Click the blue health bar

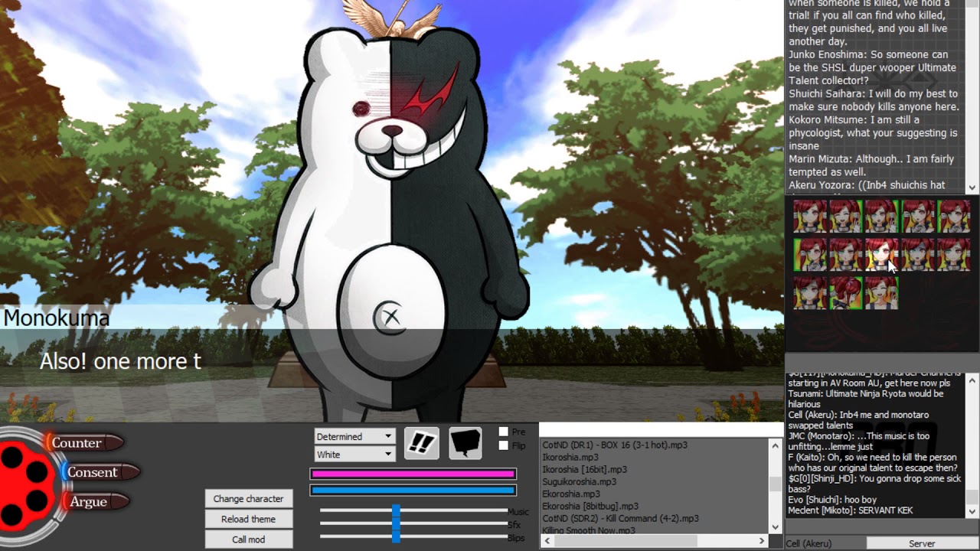pyautogui.click(x=413, y=491)
